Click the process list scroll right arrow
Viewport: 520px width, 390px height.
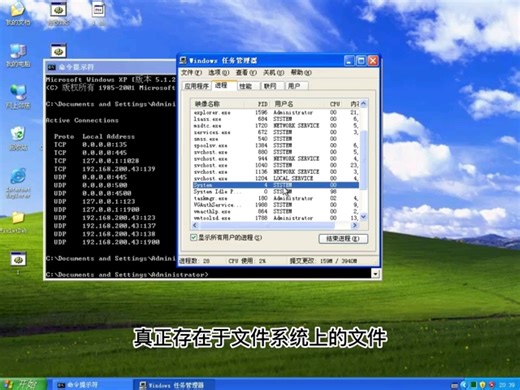click(x=355, y=225)
